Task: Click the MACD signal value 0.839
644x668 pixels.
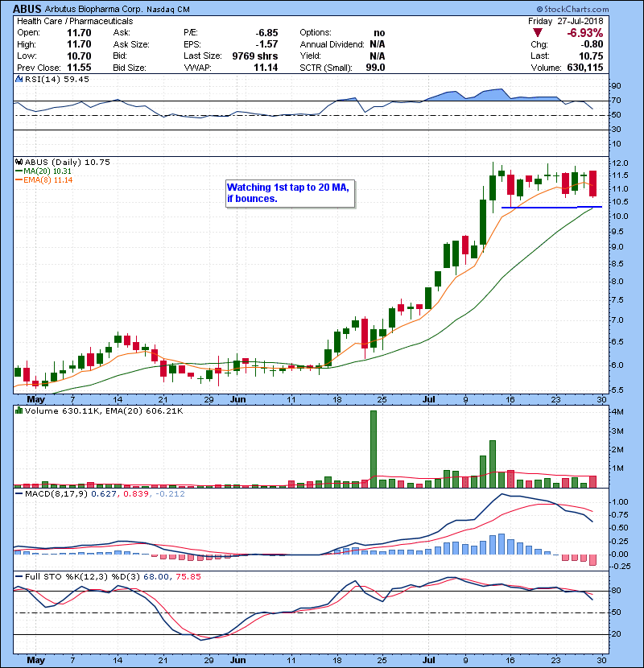Action: click(136, 493)
